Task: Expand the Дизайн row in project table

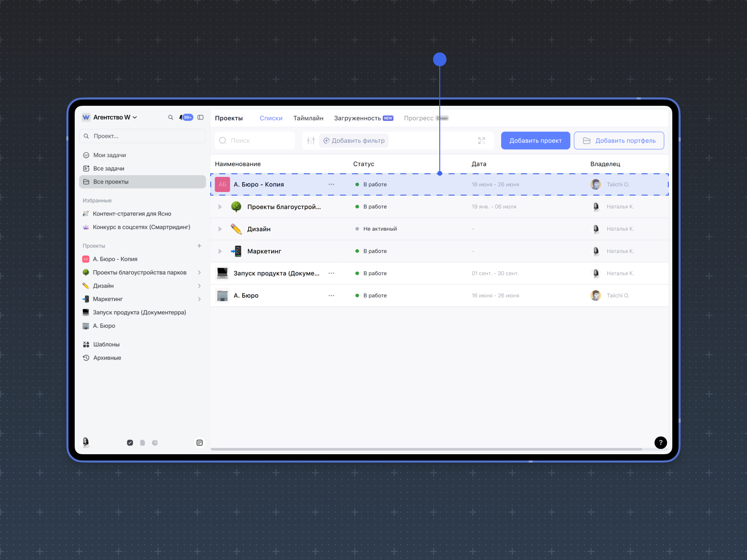Action: pos(220,229)
